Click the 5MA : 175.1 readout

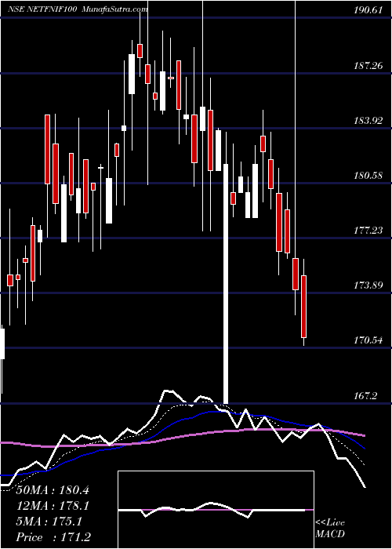[x=49, y=522]
